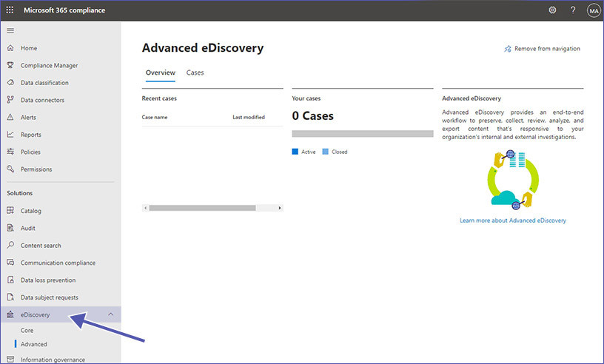Open Data subject requests

[50, 297]
